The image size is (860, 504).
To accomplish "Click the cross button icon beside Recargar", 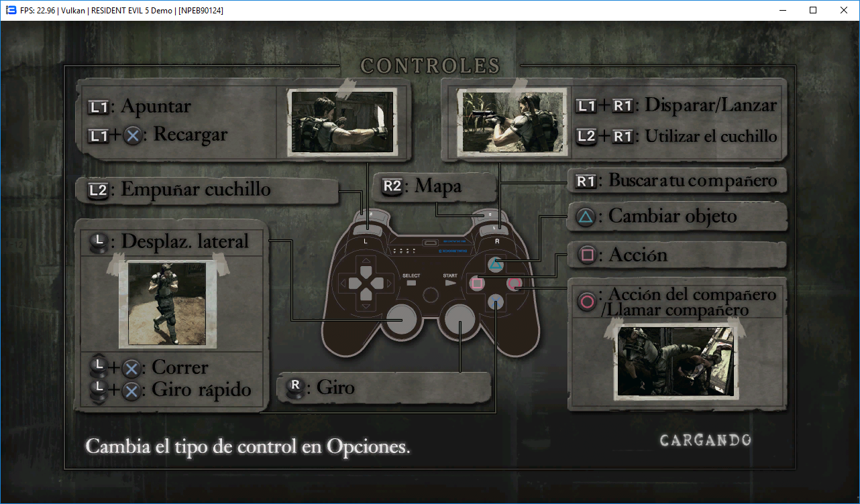I will pos(133,136).
